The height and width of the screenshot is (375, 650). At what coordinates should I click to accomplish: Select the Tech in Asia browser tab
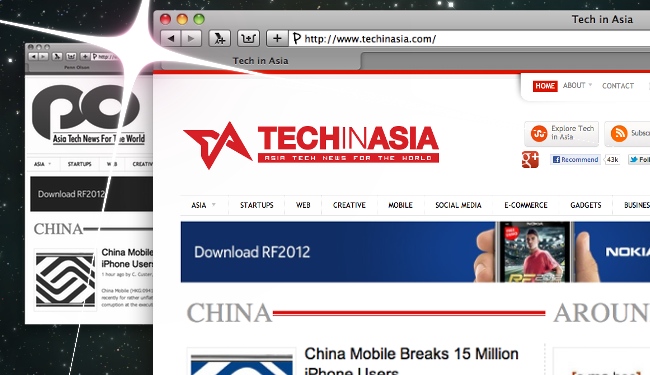(260, 61)
